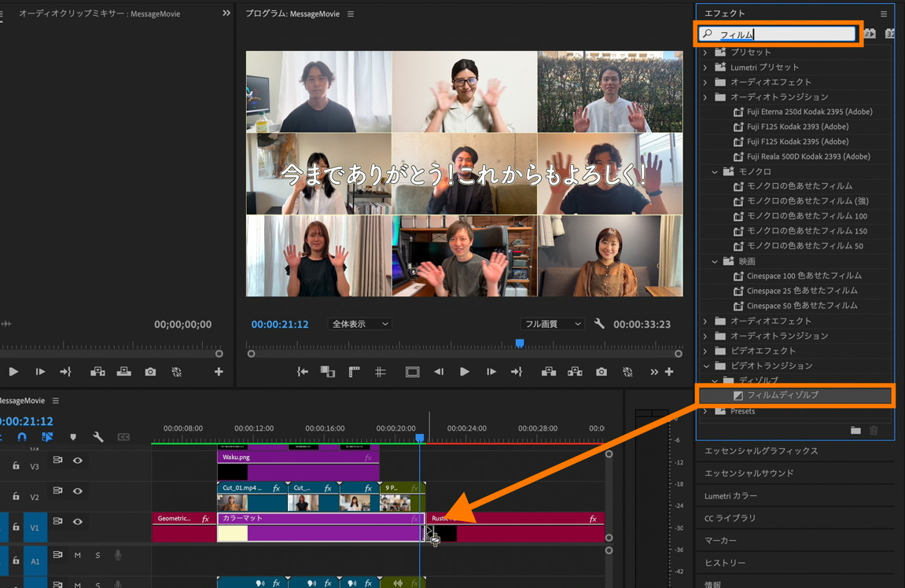Expand the ビデオエフェクト folder
This screenshot has height=588, width=905.
click(x=705, y=351)
